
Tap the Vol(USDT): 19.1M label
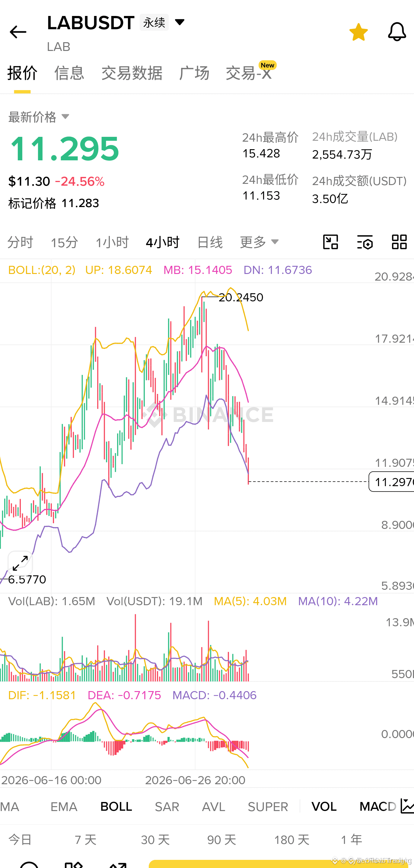(154, 601)
